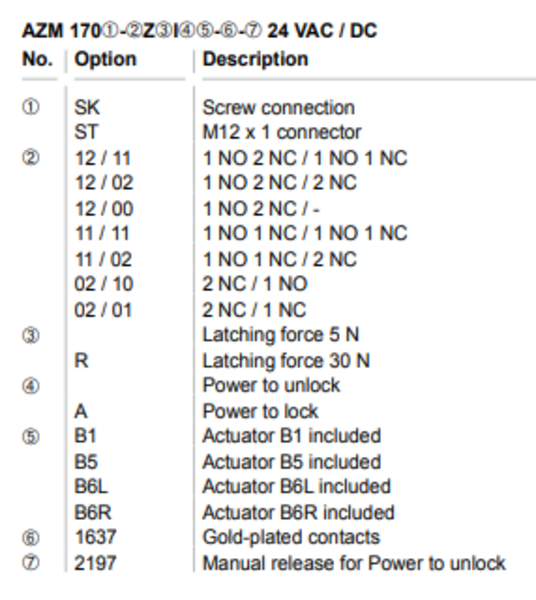Click the AZM 170 title heading

200,31
